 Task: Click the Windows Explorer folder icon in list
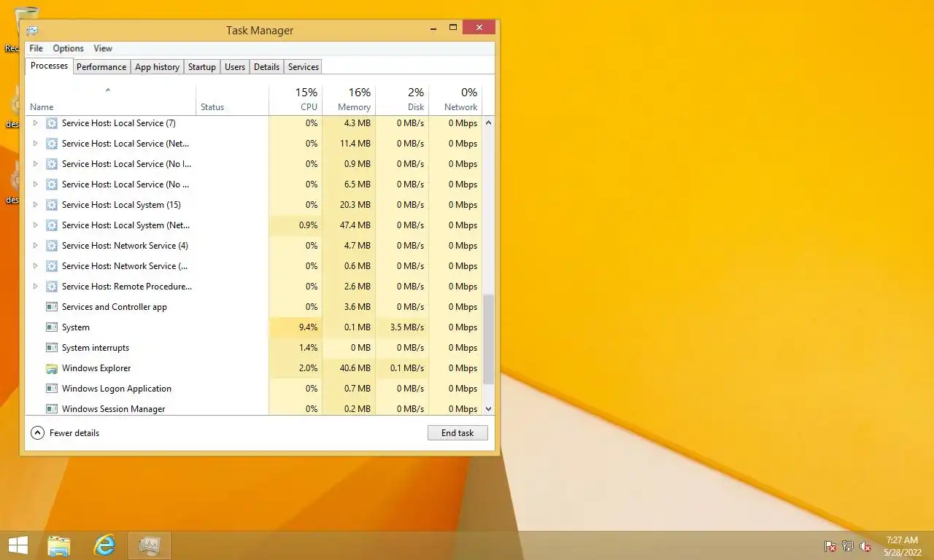tap(52, 368)
